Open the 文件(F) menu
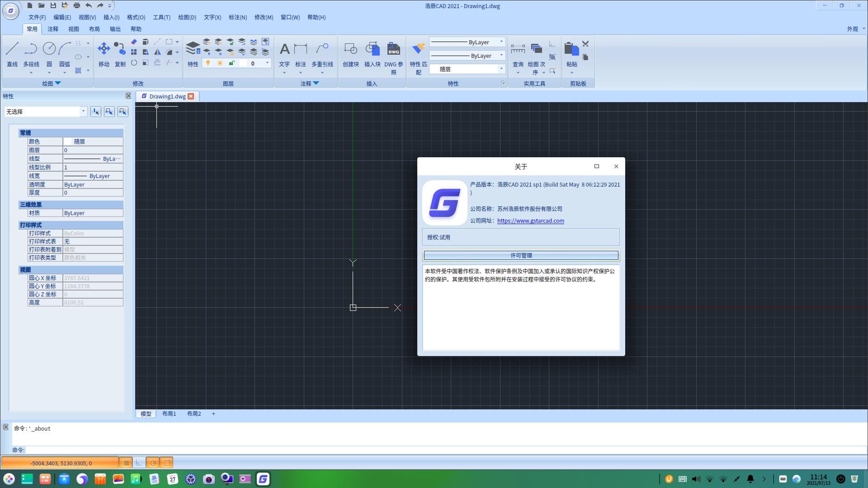868x488 pixels. pos(37,17)
